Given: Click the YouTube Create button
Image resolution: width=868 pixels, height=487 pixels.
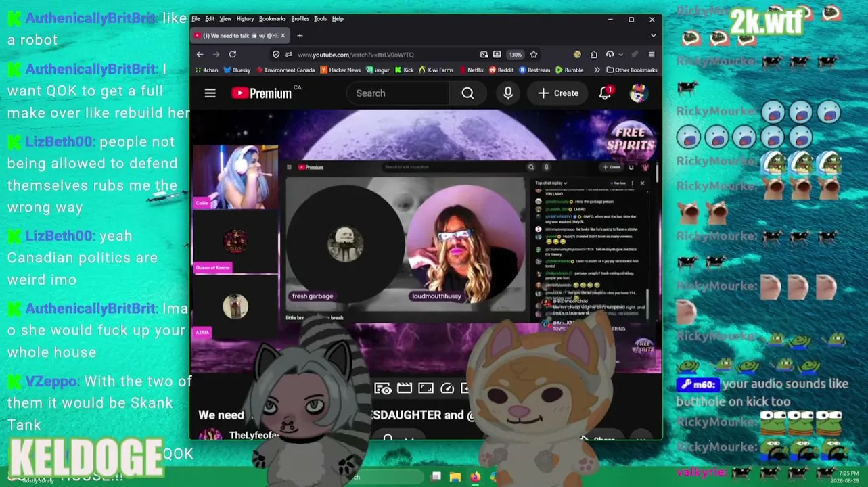Looking at the screenshot, I should point(558,93).
